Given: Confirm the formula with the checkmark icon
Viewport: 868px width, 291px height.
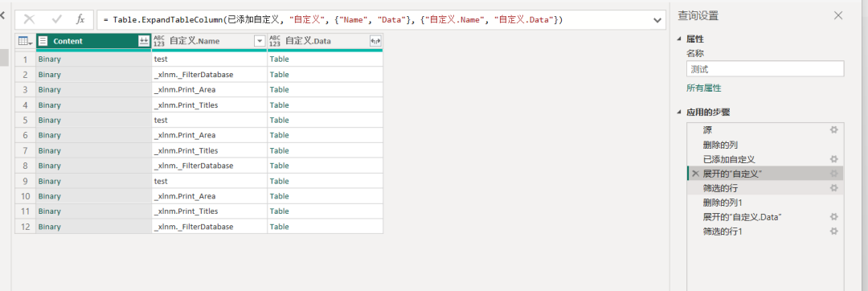Looking at the screenshot, I should (x=56, y=19).
